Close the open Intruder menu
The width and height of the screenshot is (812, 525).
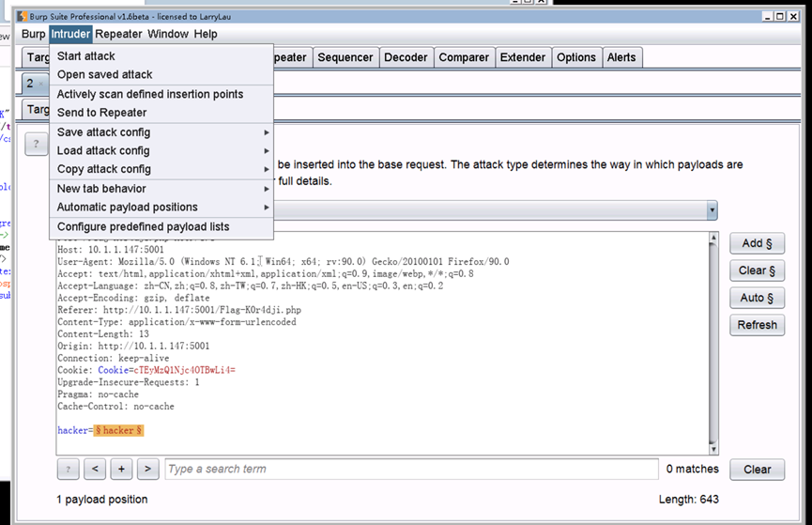(70, 34)
